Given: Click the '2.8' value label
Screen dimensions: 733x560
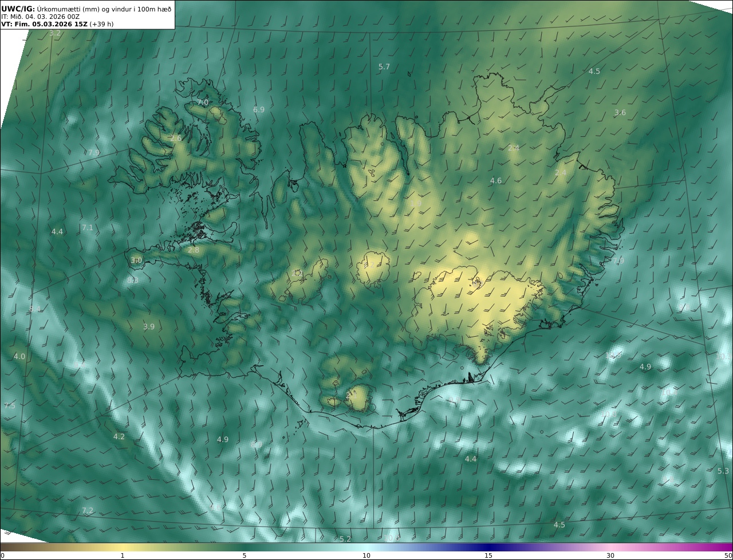Looking at the screenshot, I should coord(194,250).
